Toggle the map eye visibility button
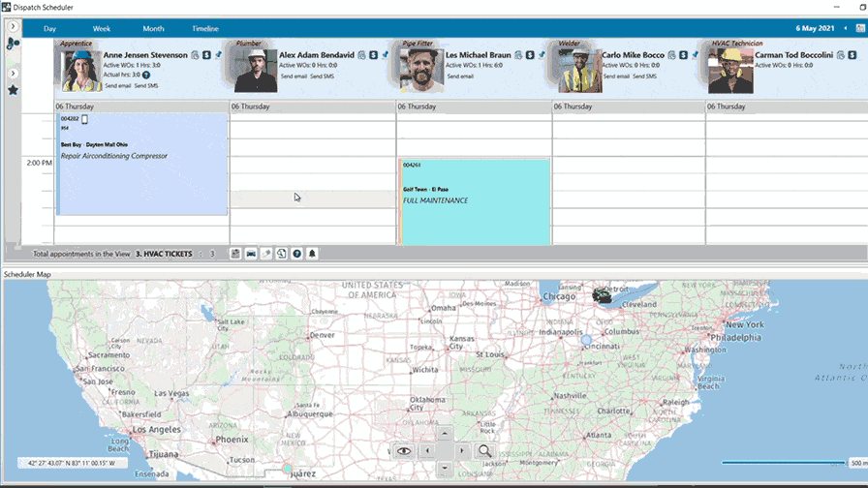The height and width of the screenshot is (488, 868). (404, 451)
